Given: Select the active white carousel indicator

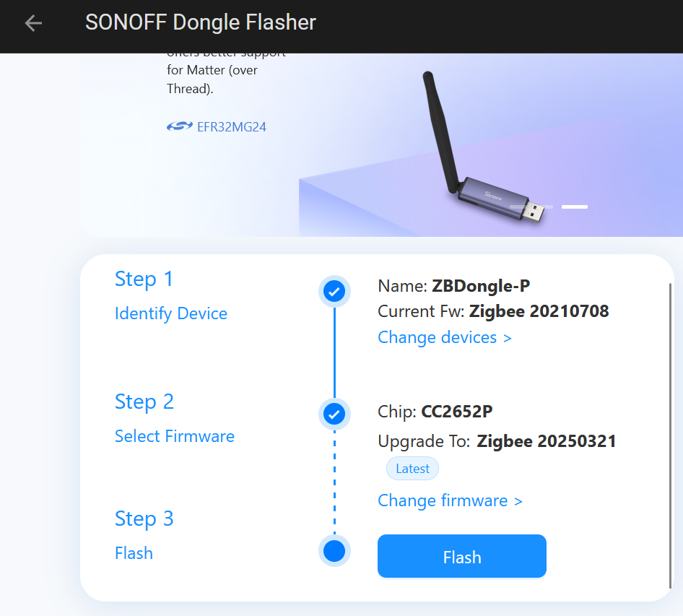Looking at the screenshot, I should pos(575,207).
